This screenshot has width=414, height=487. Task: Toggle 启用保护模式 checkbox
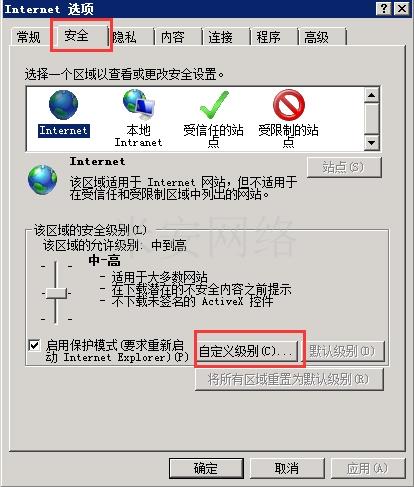click(34, 345)
